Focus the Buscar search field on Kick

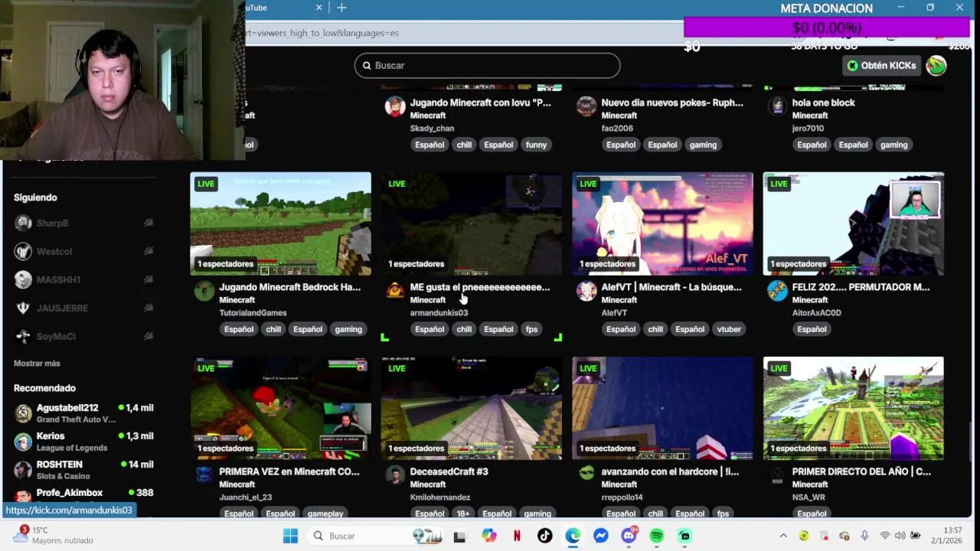click(x=487, y=65)
